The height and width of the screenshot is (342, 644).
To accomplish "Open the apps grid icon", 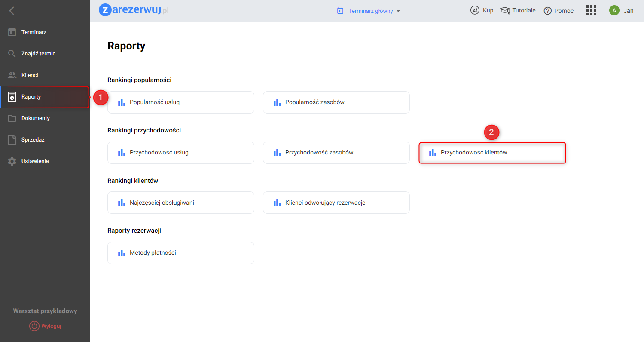I will click(591, 11).
